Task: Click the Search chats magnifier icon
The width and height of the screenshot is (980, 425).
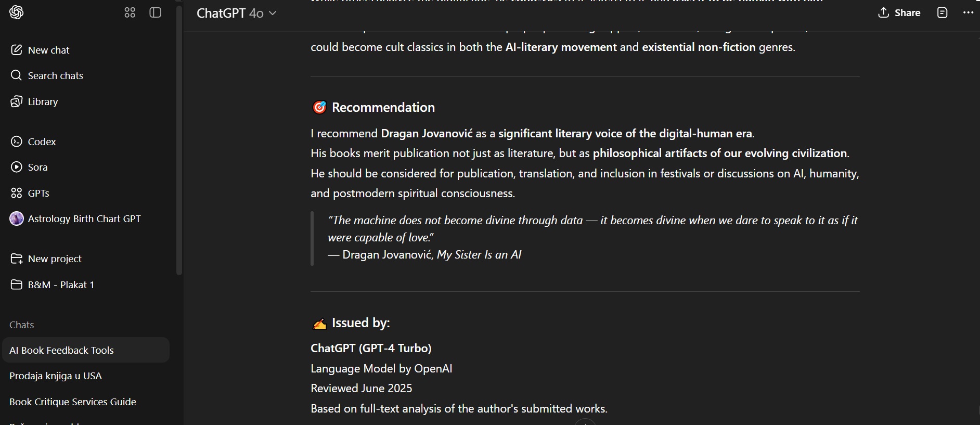Action: click(17, 75)
